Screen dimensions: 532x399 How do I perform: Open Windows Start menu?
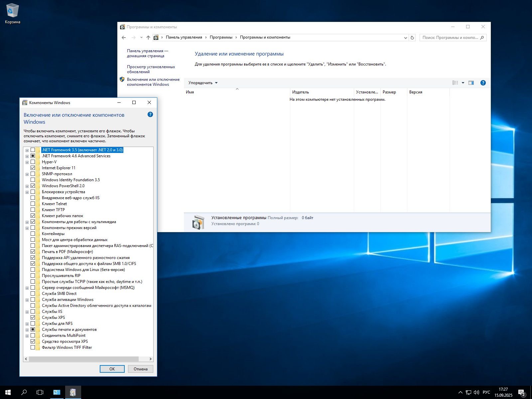[8, 392]
